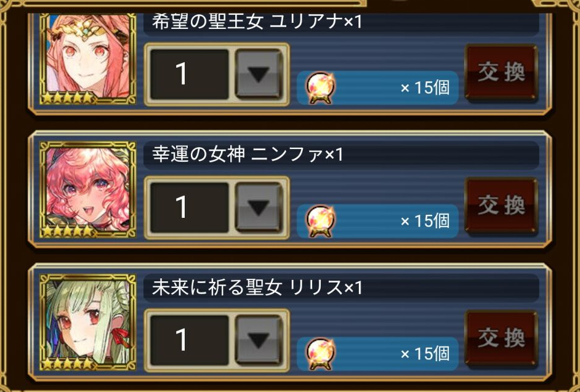Tap the crystal orb icon in Yuriana's row
The width and height of the screenshot is (580, 392).
click(x=321, y=88)
